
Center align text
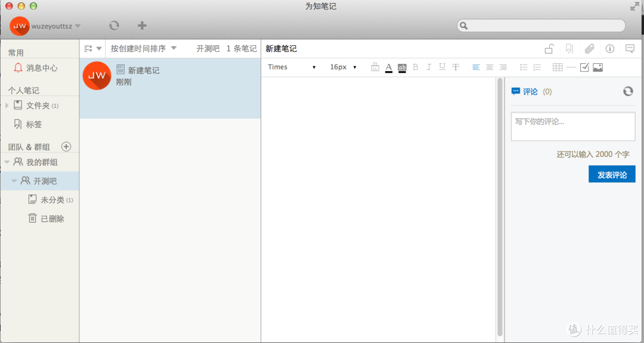[490, 67]
